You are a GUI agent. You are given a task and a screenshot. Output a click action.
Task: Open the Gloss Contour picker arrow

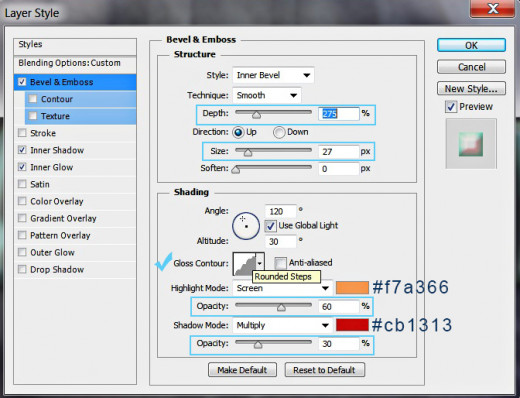click(x=260, y=264)
